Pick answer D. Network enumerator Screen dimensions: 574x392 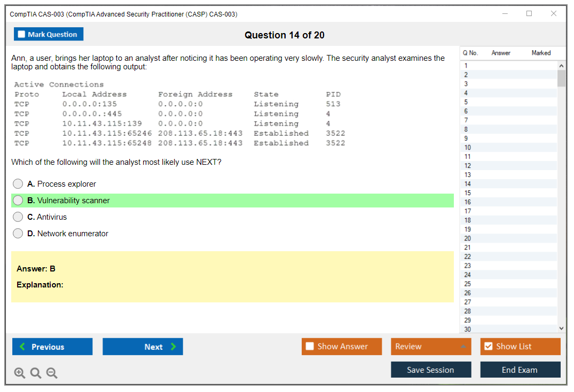tap(18, 234)
